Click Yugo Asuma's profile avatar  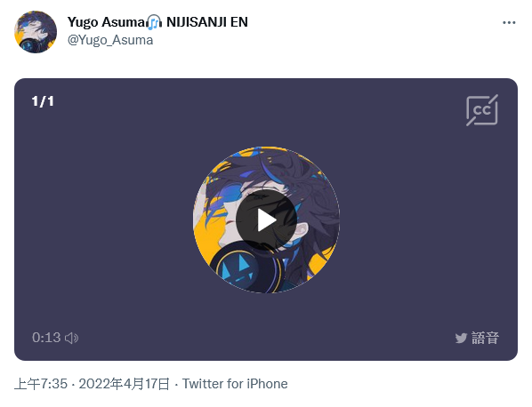pyautogui.click(x=36, y=32)
